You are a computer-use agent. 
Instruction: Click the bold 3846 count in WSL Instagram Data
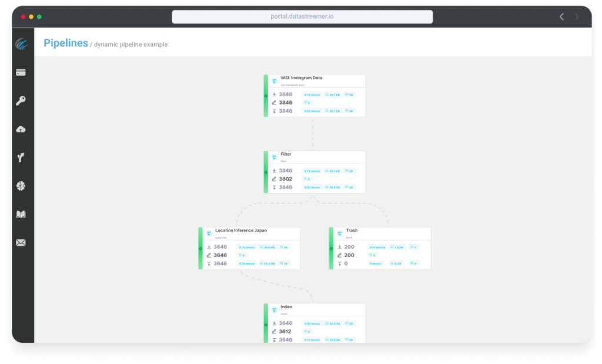pyautogui.click(x=285, y=103)
